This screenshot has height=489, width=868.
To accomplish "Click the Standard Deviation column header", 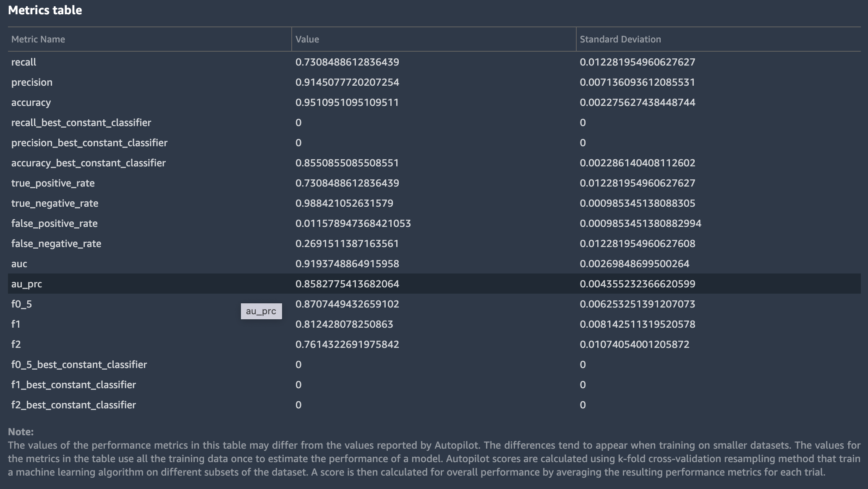I will point(620,39).
